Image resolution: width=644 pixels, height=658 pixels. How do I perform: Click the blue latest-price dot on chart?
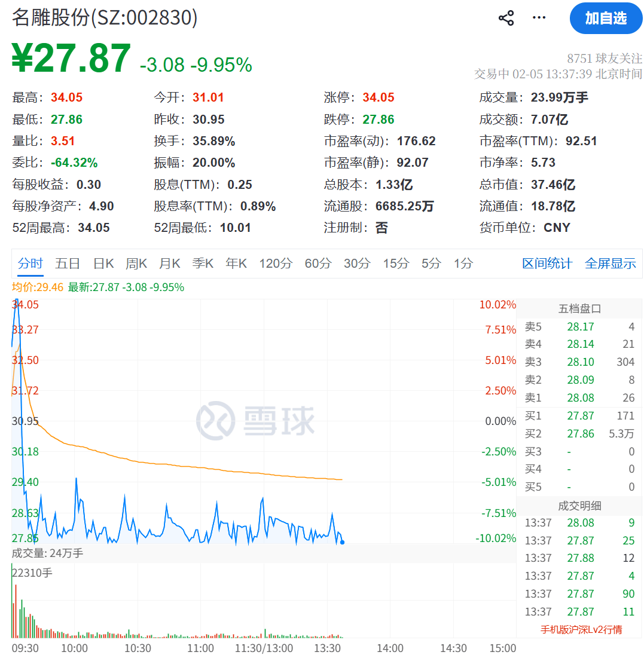tap(342, 542)
